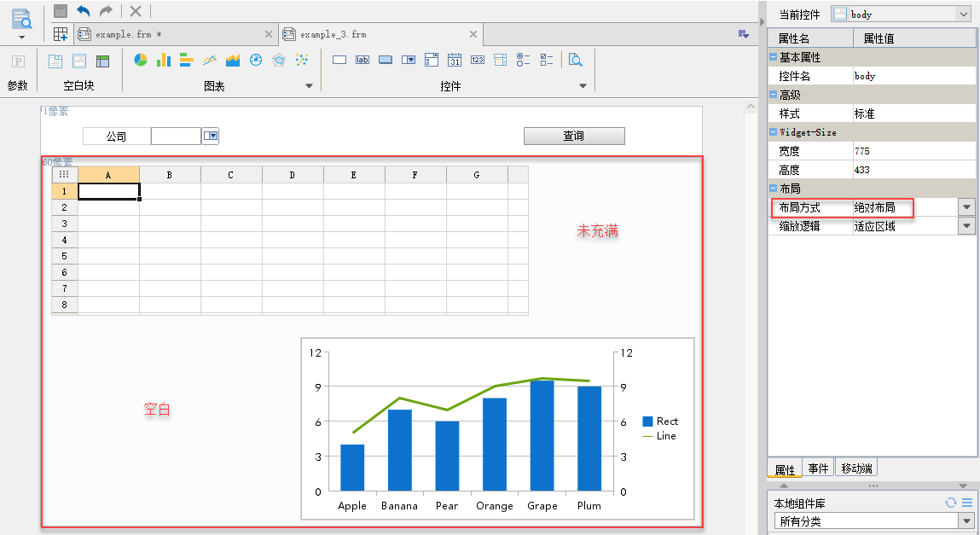Collapse the 高级 section
This screenshot has width=980, height=535.
[x=773, y=95]
